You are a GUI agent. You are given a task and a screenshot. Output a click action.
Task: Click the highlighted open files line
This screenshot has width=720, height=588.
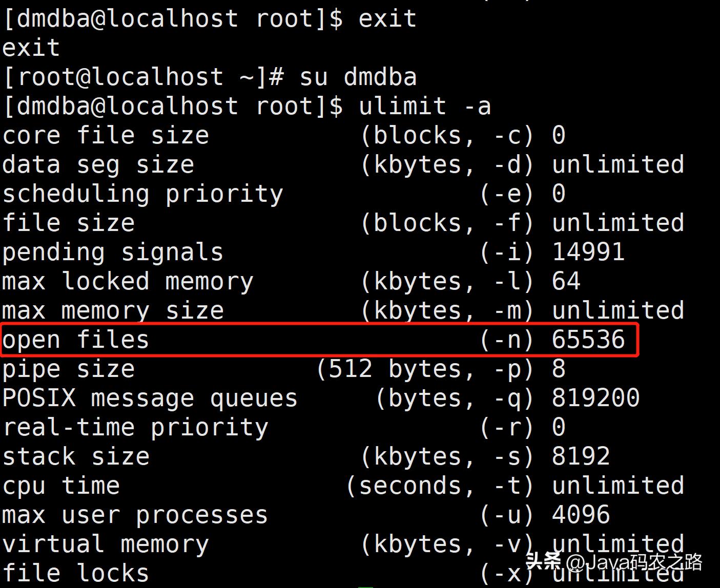tap(319, 340)
